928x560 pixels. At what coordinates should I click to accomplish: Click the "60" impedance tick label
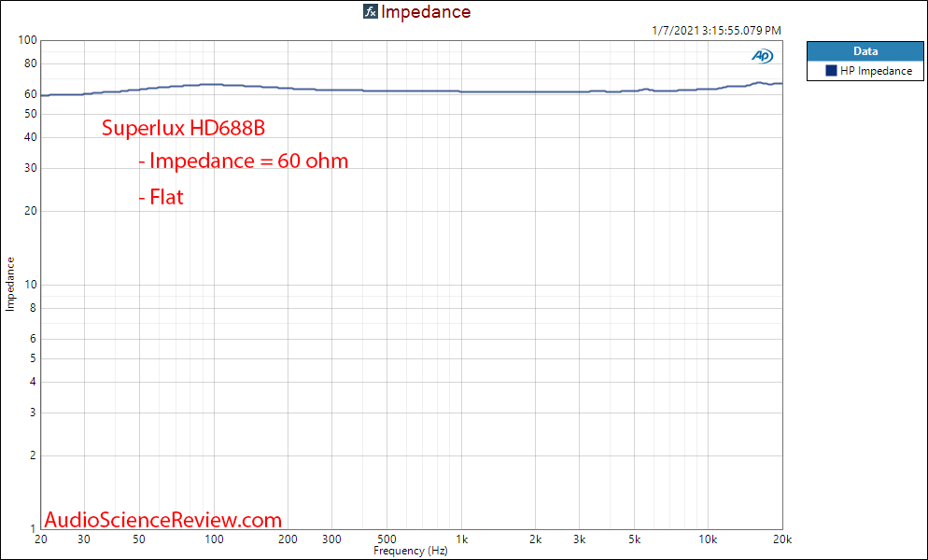(31, 94)
